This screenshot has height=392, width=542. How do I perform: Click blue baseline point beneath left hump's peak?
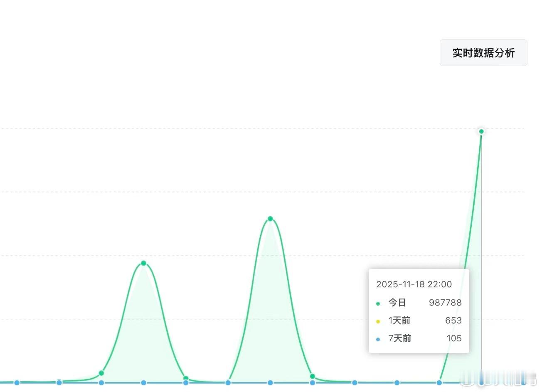143,382
